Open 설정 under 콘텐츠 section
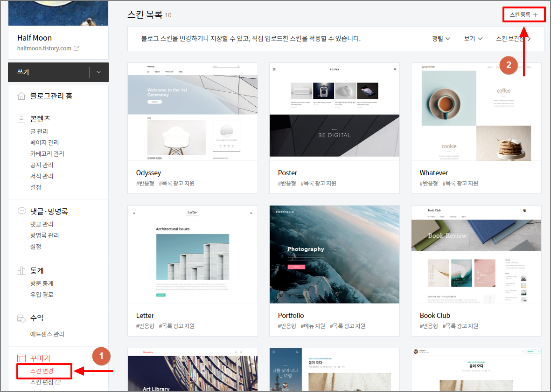Viewport: 551px width, 392px height. (36, 187)
